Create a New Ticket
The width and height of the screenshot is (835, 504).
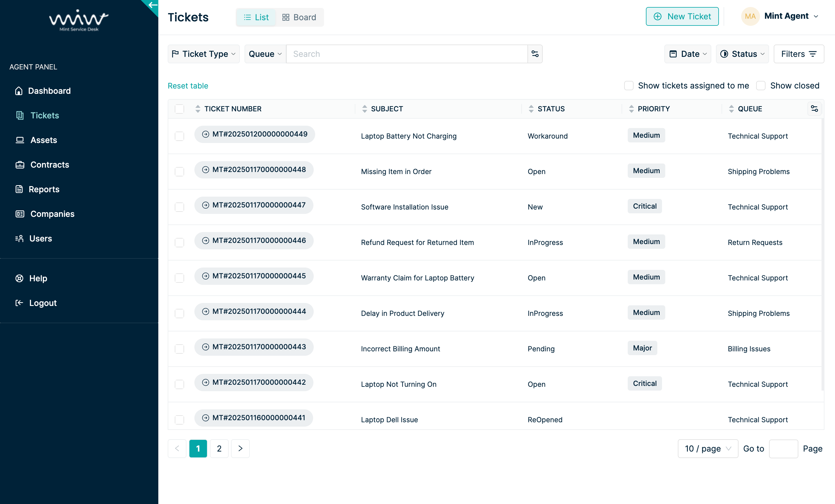pyautogui.click(x=682, y=16)
